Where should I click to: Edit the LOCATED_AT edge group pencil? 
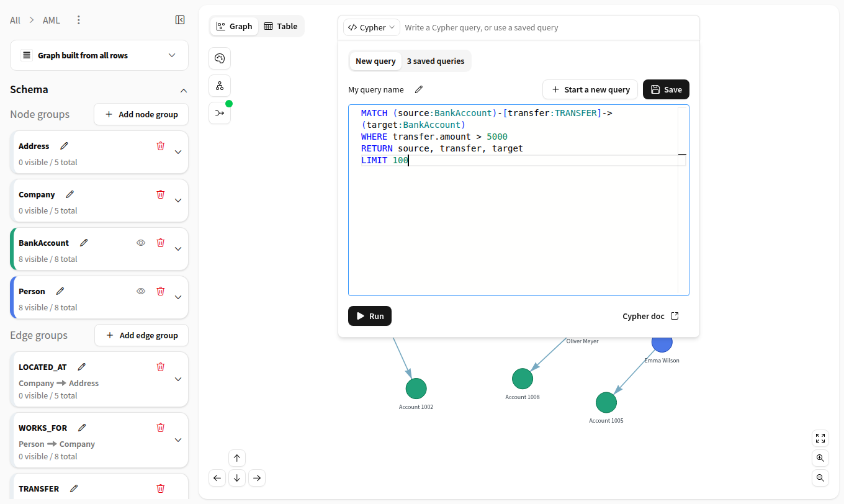81,367
